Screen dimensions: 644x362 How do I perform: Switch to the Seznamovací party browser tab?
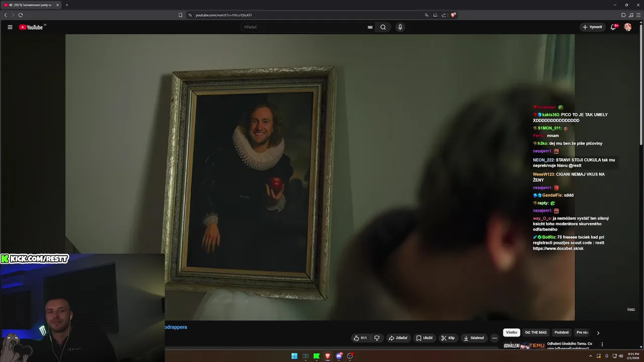[x=30, y=5]
